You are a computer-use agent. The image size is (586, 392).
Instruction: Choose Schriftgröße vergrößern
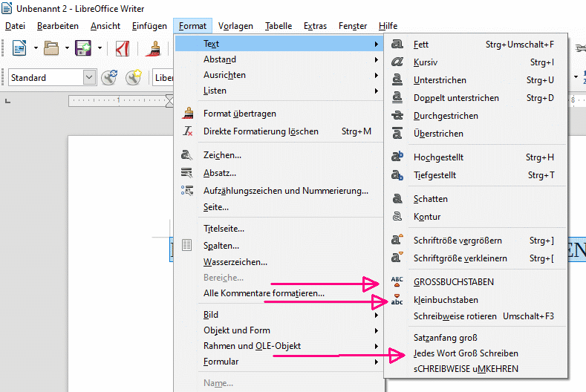(x=476, y=241)
